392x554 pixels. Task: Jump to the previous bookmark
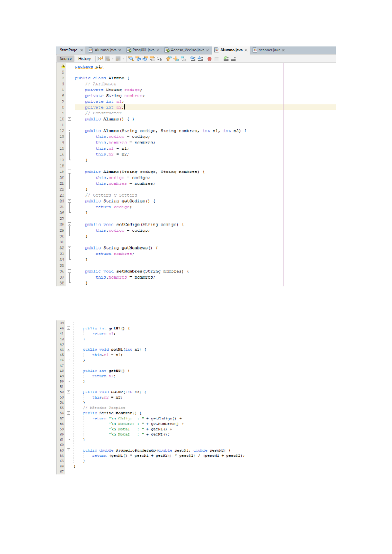click(x=169, y=59)
